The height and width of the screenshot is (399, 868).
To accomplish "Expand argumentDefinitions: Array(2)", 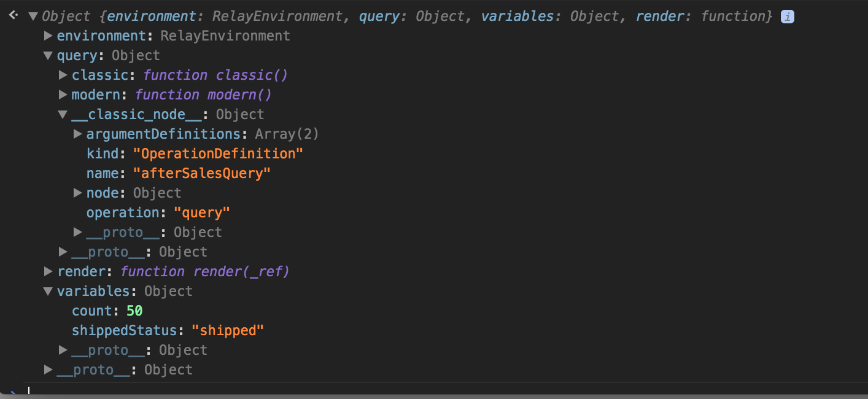I will pos(77,134).
